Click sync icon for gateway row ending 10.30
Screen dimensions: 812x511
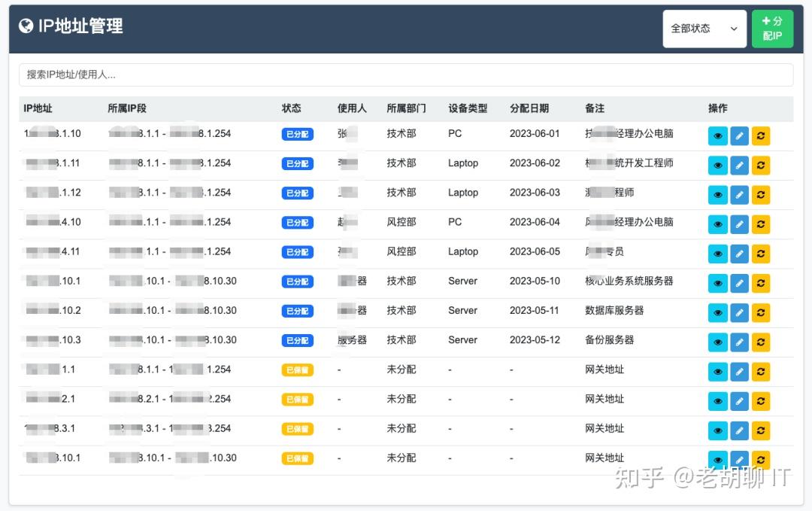click(x=761, y=461)
